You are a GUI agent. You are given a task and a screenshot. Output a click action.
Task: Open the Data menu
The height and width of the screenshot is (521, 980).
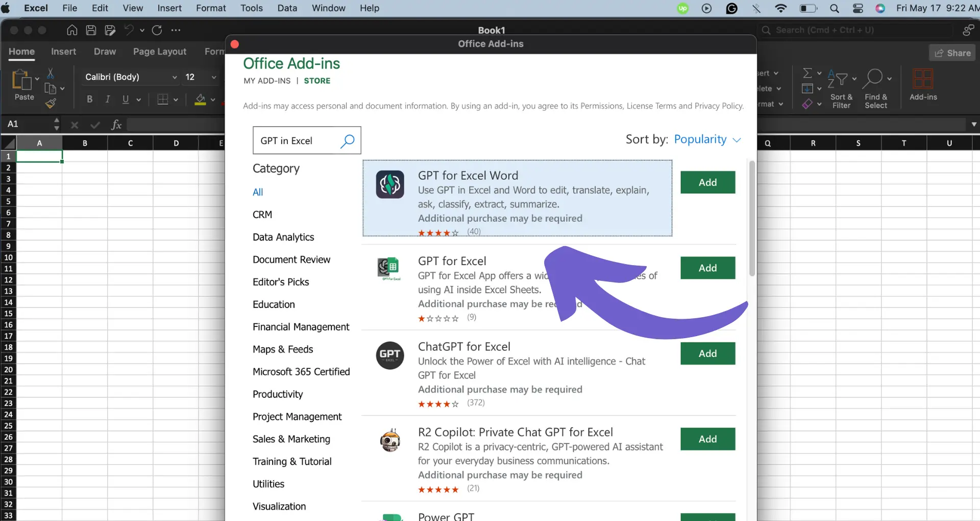pos(287,8)
